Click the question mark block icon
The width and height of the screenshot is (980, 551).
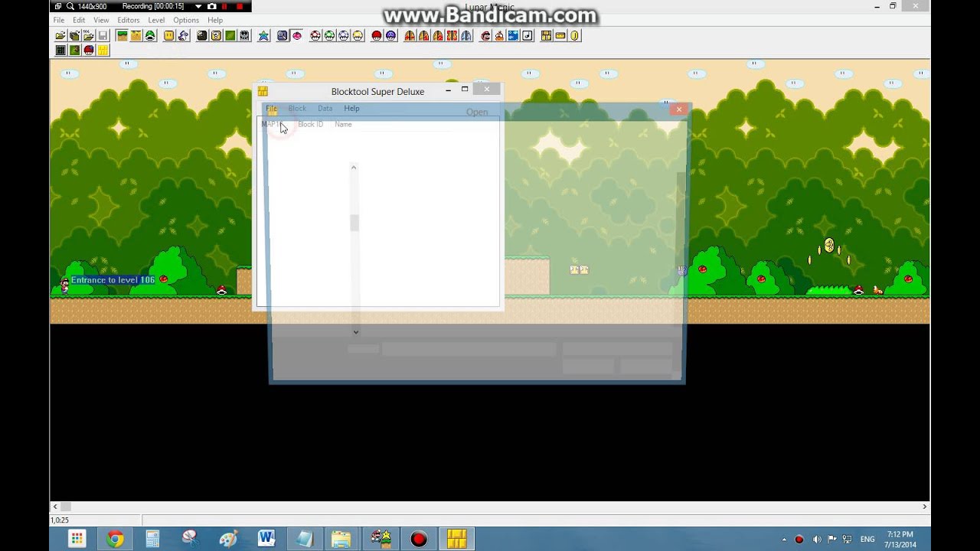pos(216,35)
